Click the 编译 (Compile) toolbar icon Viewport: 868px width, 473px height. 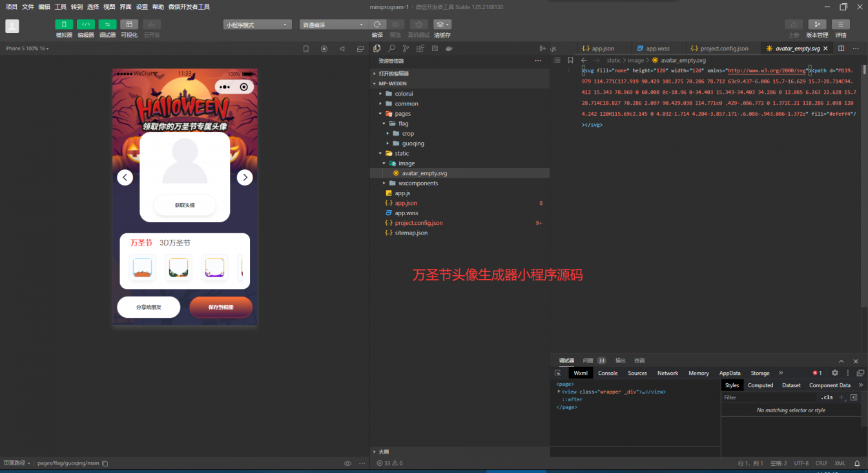(377, 25)
